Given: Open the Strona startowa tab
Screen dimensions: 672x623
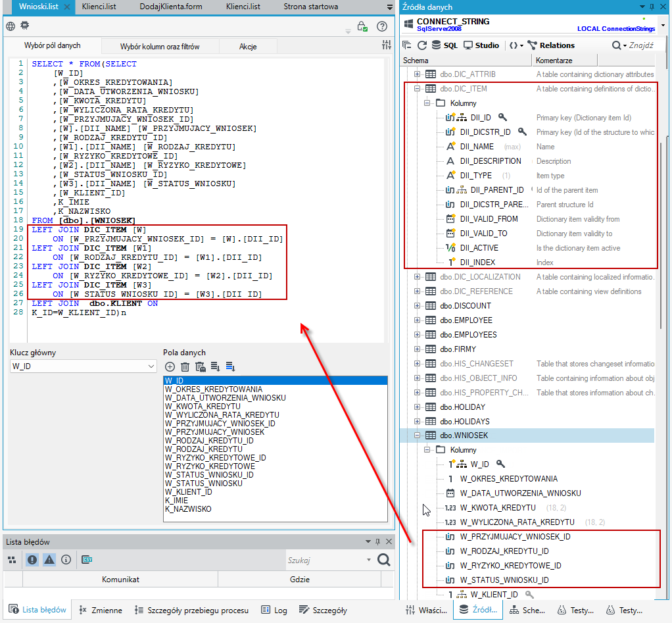Looking at the screenshot, I should [311, 7].
